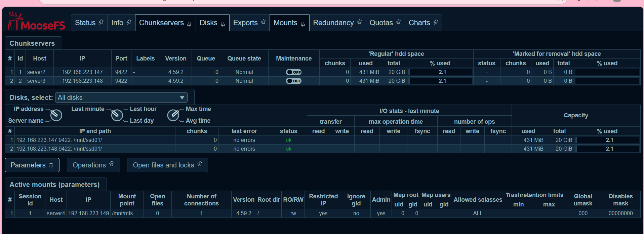Switch the IP address / Server name knob
Screen dimensions: 644x234
(56, 115)
